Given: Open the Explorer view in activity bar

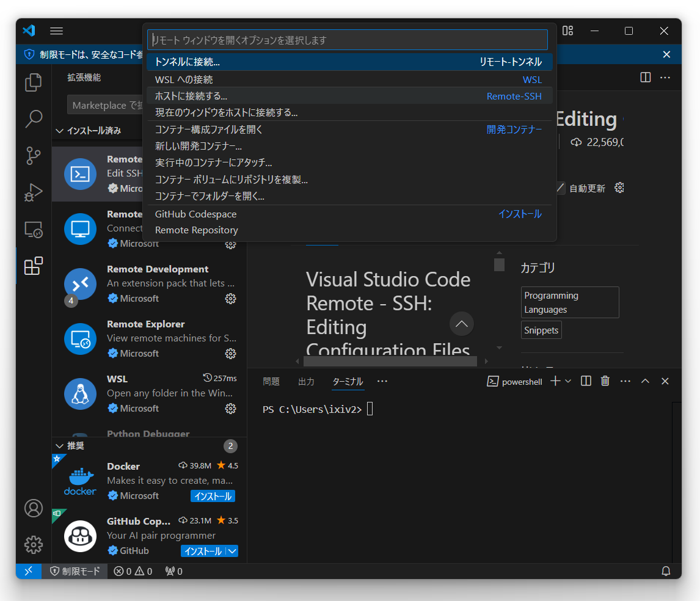Looking at the screenshot, I should (x=34, y=82).
